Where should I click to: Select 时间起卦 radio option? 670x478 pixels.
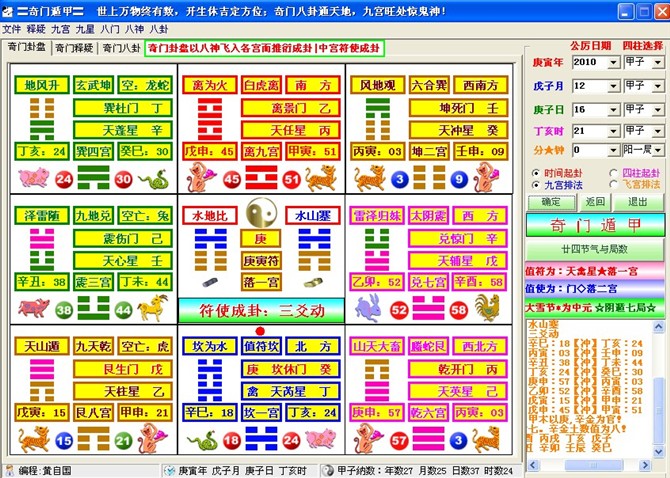[535, 173]
